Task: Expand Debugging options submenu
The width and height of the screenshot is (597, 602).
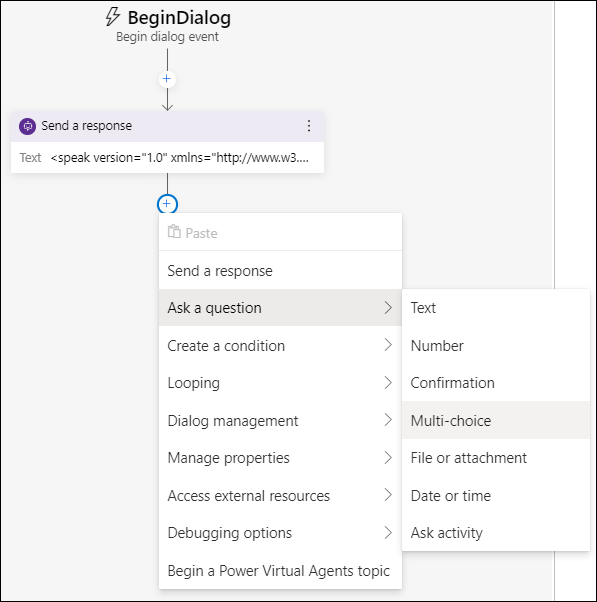Action: 280,533
